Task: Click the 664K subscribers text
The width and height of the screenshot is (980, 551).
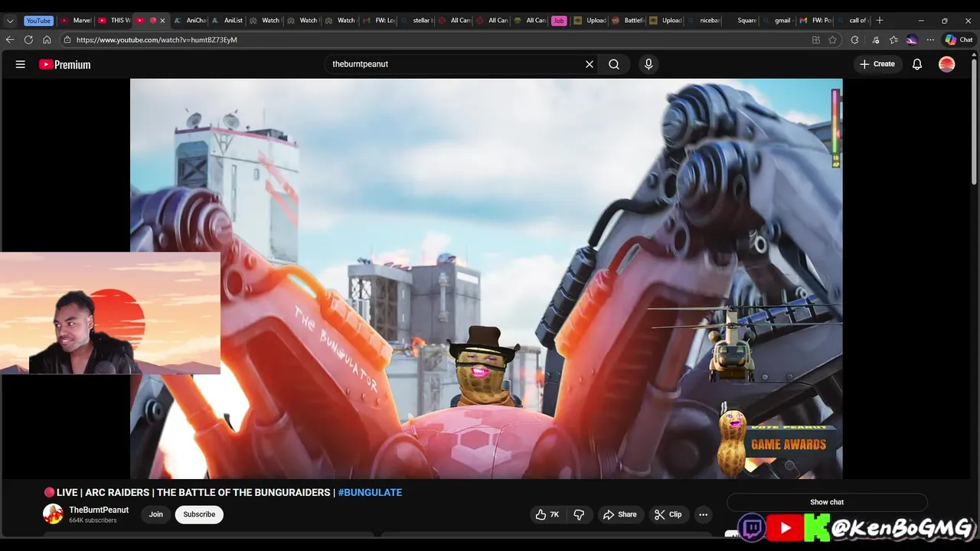Action: point(93,520)
